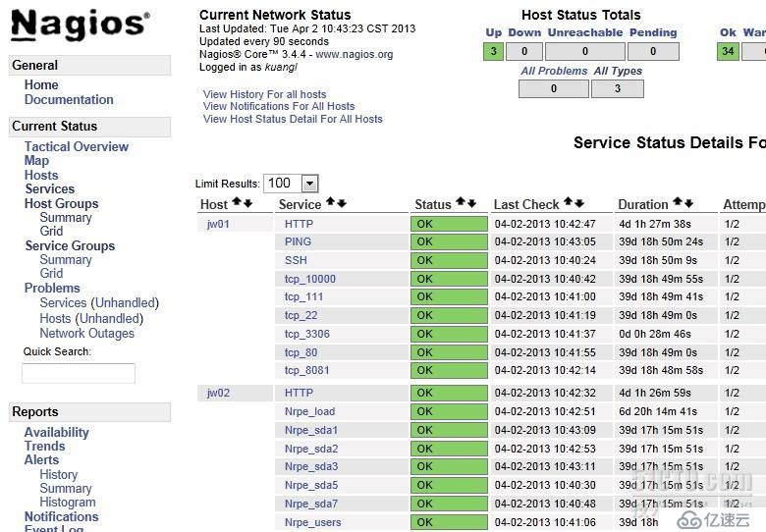Click the Unreachable host totals header
Image resolution: width=766 pixels, height=532 pixels.
585,32
